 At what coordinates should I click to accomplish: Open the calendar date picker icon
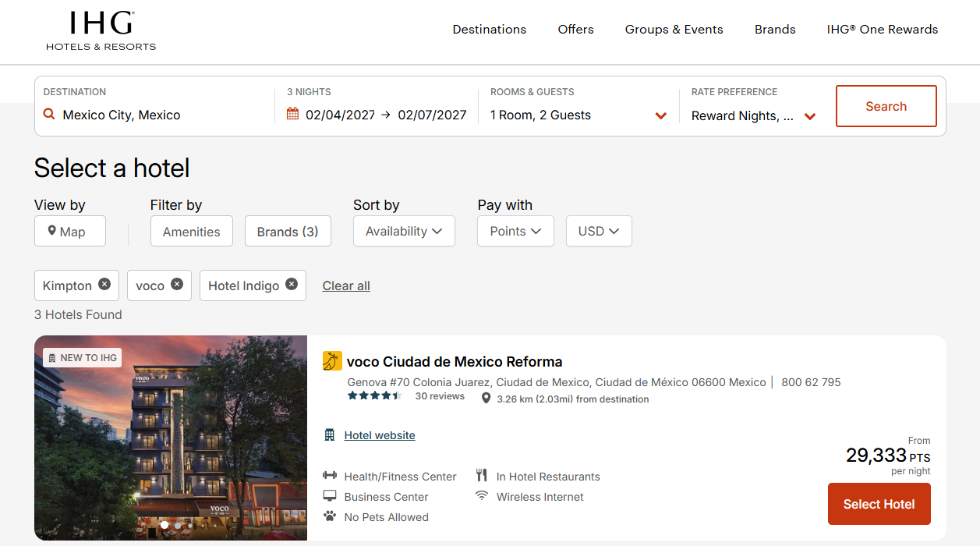coord(293,114)
